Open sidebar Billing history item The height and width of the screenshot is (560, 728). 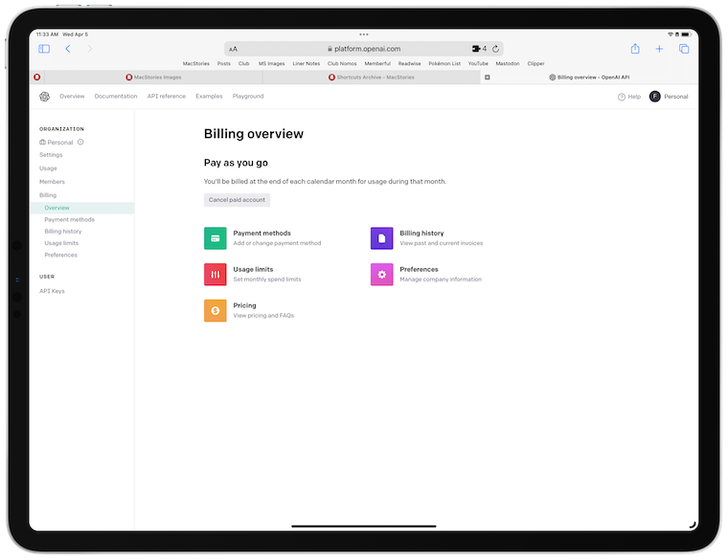point(62,231)
